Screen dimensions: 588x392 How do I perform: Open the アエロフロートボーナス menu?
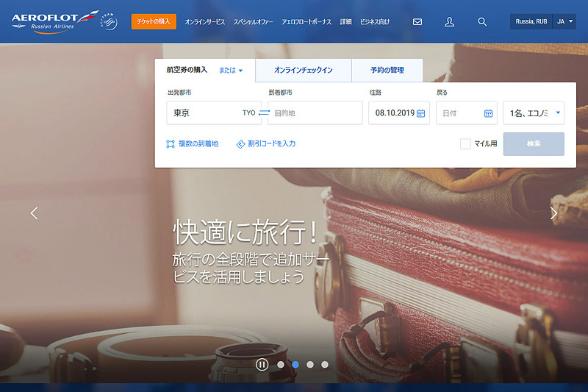(306, 22)
